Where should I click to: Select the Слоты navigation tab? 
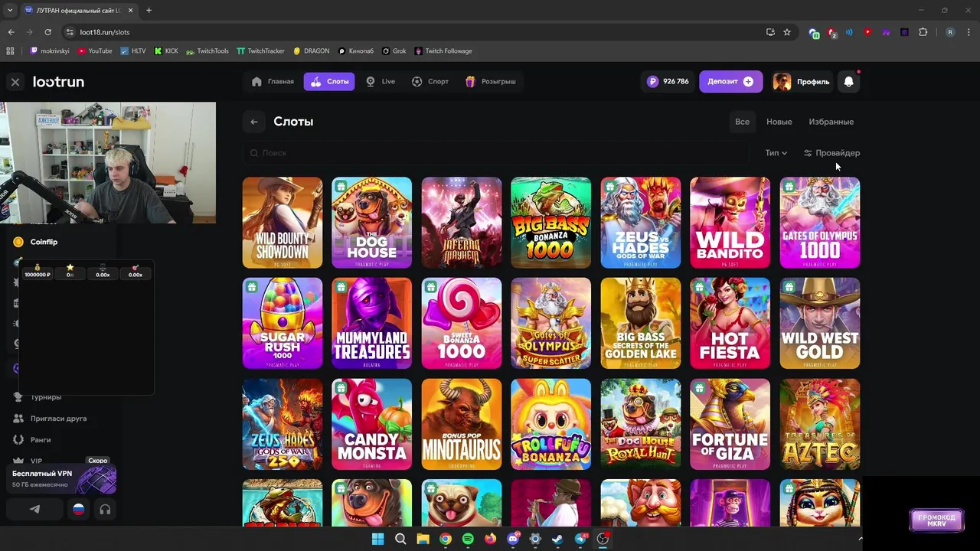tap(329, 81)
